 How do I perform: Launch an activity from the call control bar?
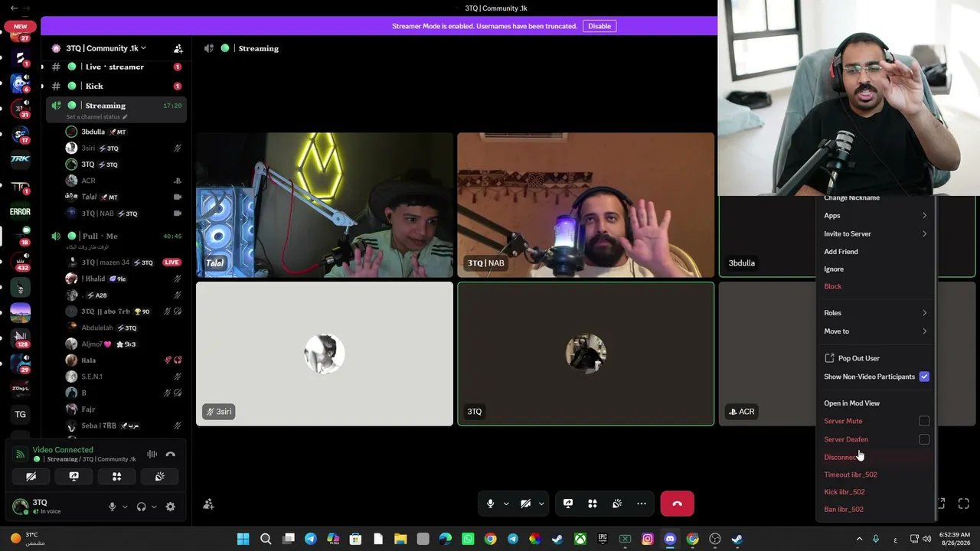coord(593,504)
